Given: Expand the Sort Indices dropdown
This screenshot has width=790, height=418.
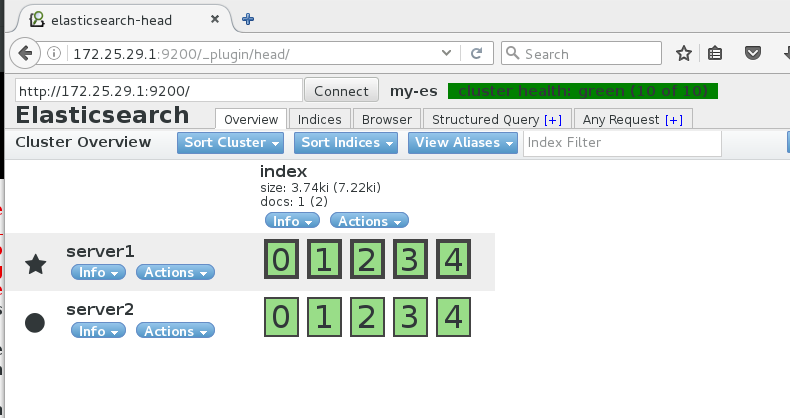Looking at the screenshot, I should click(x=346, y=143).
